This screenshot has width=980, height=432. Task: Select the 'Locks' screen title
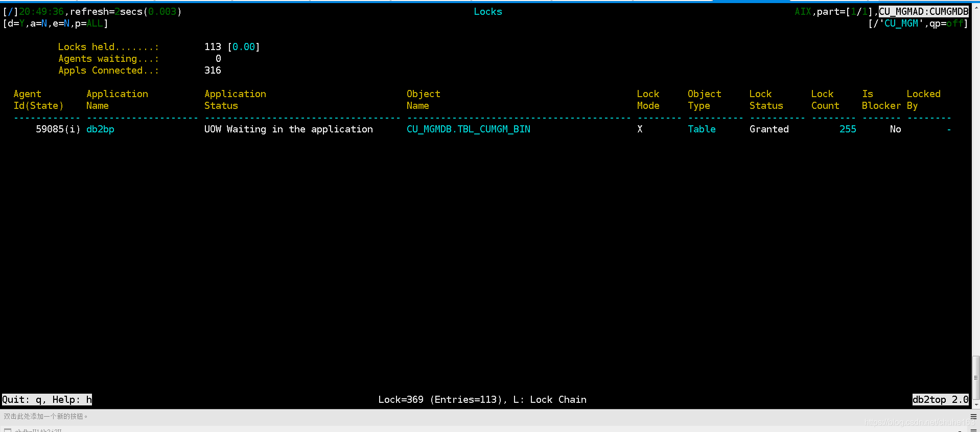[487, 12]
